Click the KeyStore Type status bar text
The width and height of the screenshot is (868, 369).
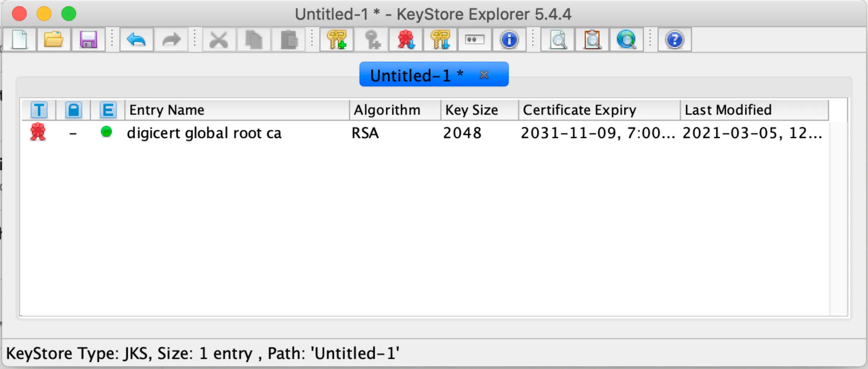coord(203,353)
